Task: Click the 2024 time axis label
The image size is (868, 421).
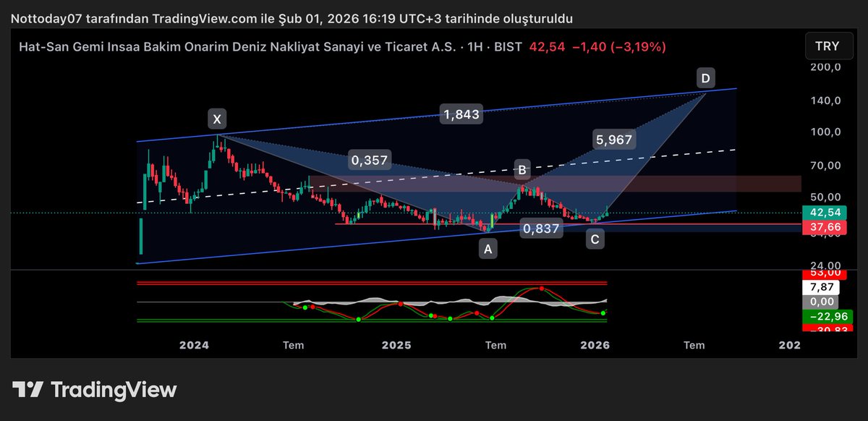Action: 193,345
